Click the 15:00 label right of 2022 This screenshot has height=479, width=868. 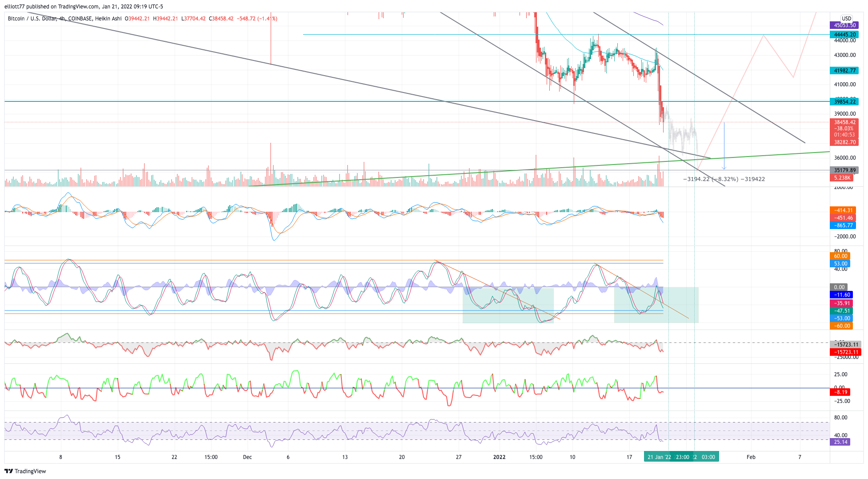click(x=536, y=457)
